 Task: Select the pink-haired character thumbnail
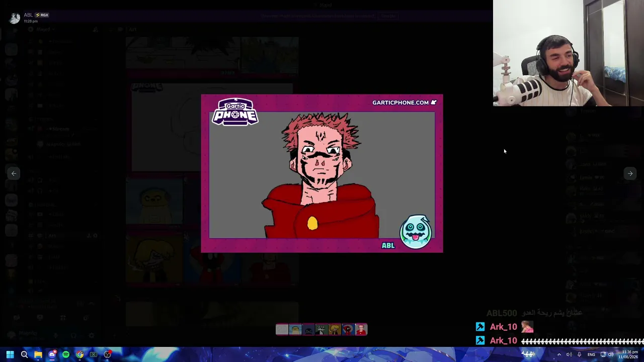coord(361,330)
